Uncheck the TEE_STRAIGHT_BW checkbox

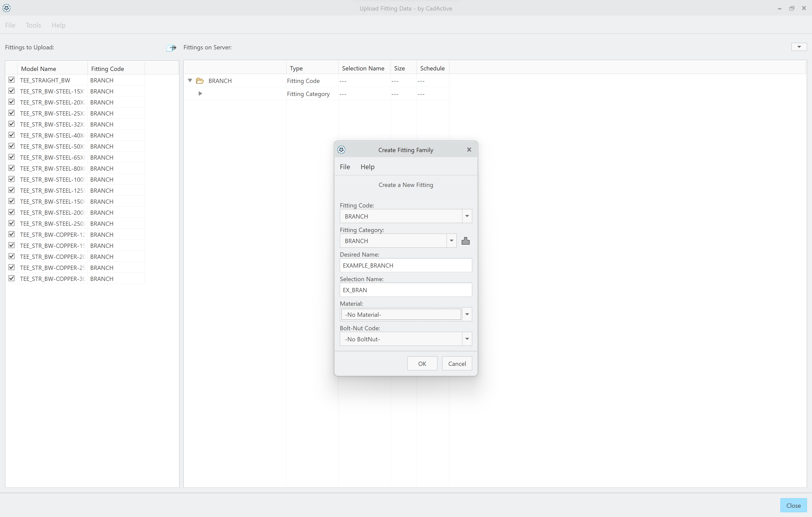pyautogui.click(x=12, y=80)
